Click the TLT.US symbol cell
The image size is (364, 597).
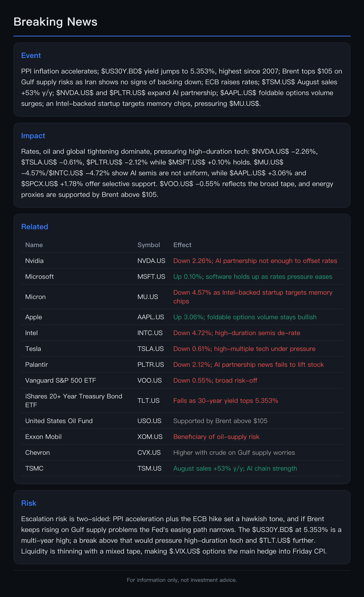(149, 400)
